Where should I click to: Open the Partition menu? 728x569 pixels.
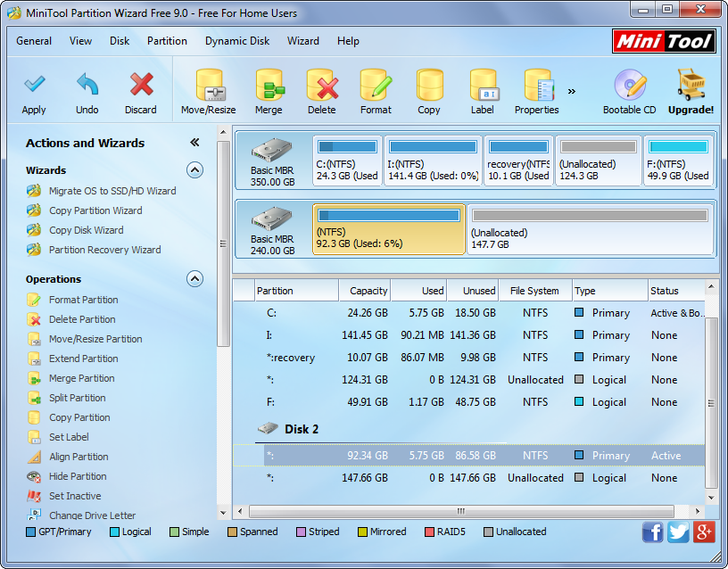click(167, 41)
